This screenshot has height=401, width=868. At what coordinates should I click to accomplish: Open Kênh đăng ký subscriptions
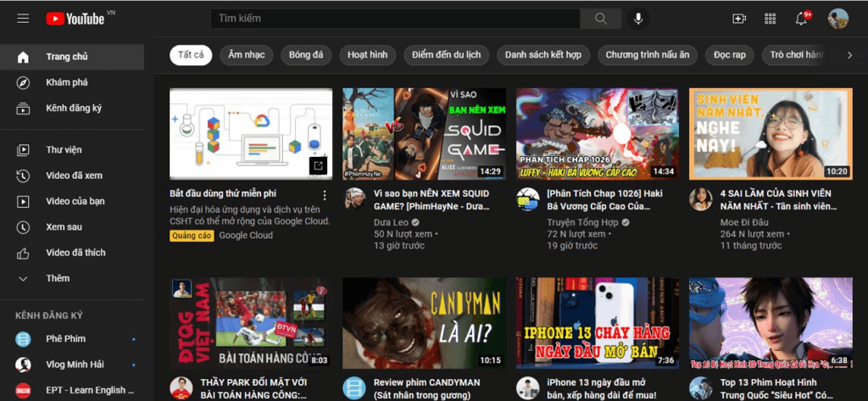click(72, 108)
